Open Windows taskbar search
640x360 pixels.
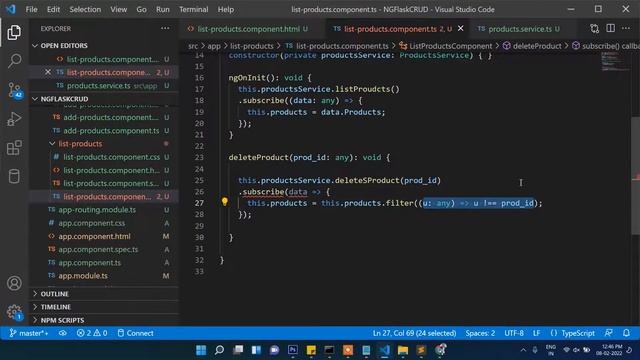pyautogui.click(x=219, y=350)
